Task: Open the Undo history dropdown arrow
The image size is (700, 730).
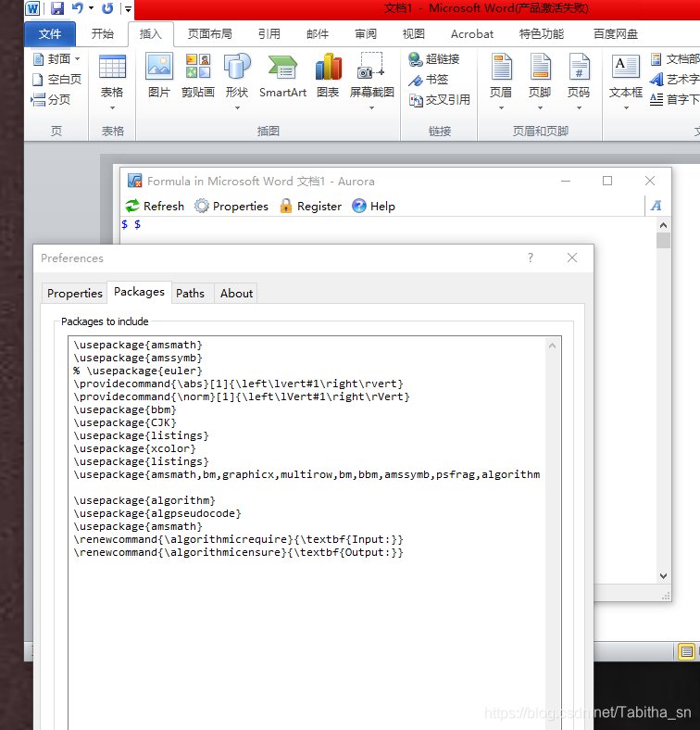Action: [x=92, y=8]
